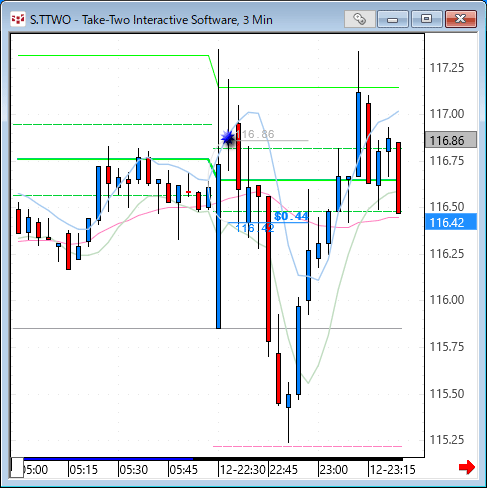
Task: Click the 22:45 time axis label
Action: click(284, 470)
